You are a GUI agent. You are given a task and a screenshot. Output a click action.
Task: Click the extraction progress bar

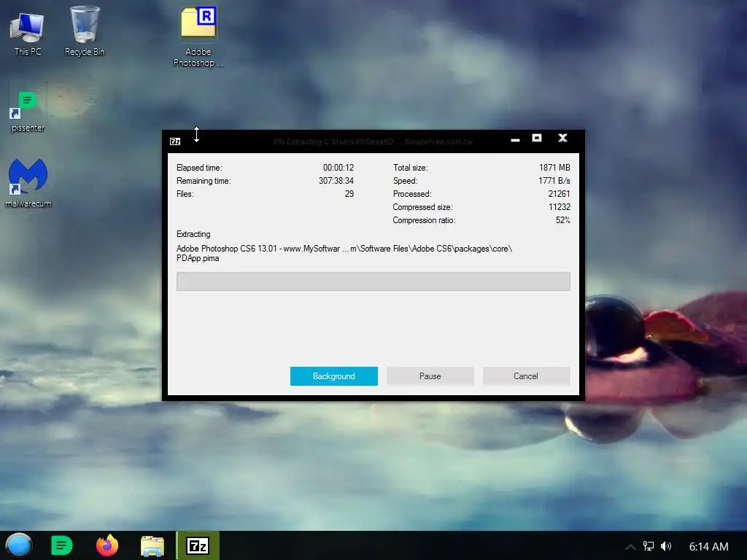click(373, 281)
